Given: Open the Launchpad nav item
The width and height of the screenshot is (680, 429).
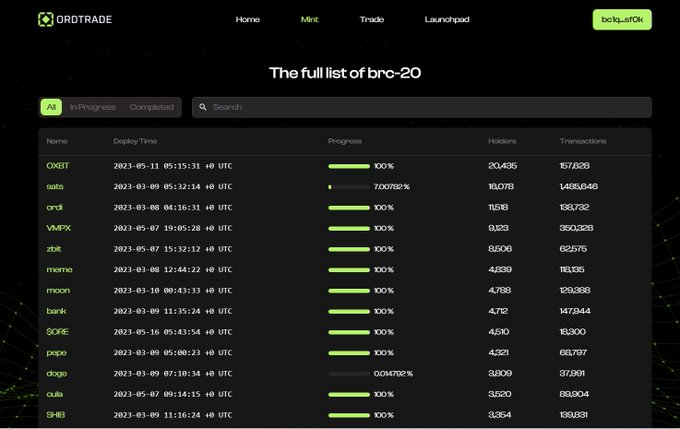Looking at the screenshot, I should (447, 20).
